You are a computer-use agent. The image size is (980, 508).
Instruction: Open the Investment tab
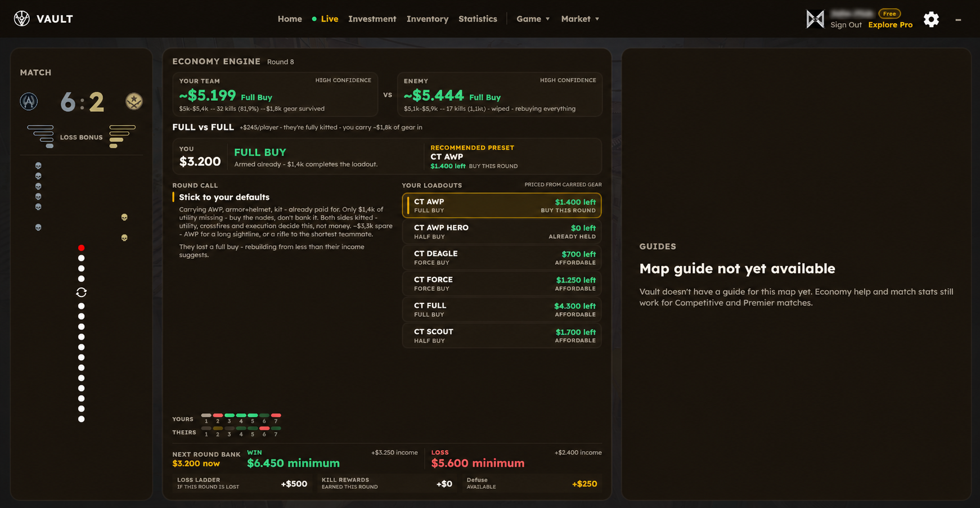tap(372, 19)
